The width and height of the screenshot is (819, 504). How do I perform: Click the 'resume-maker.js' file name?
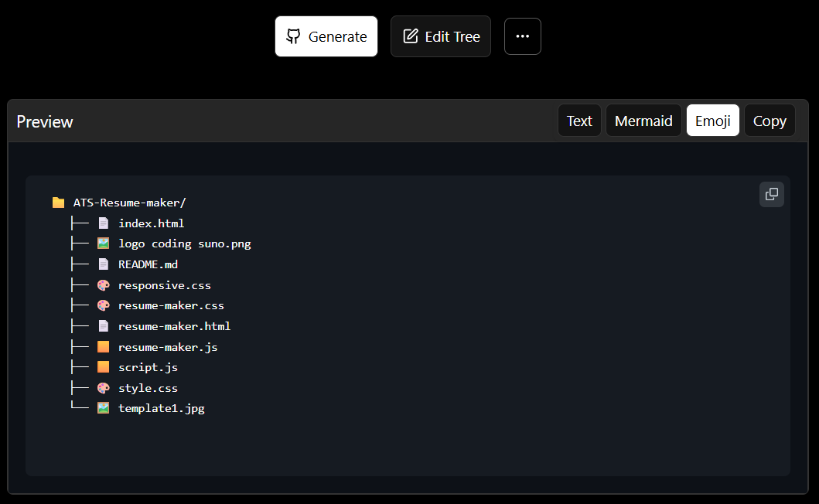click(168, 347)
